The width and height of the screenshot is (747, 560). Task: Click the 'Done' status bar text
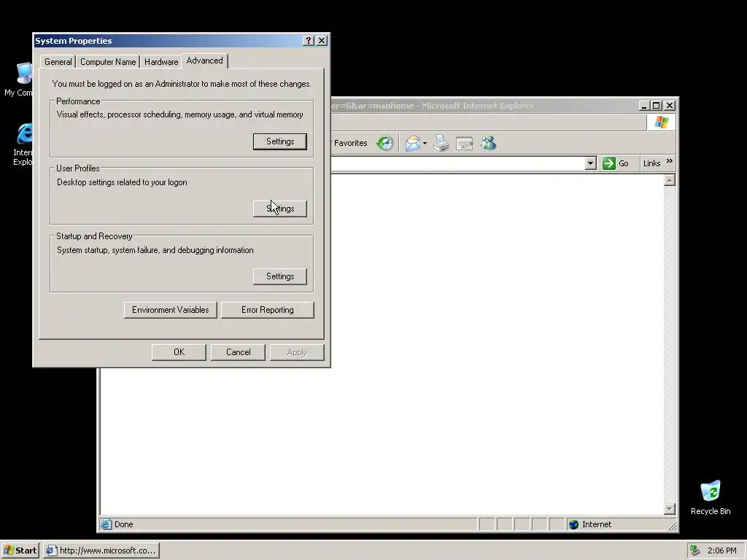pyautogui.click(x=123, y=524)
